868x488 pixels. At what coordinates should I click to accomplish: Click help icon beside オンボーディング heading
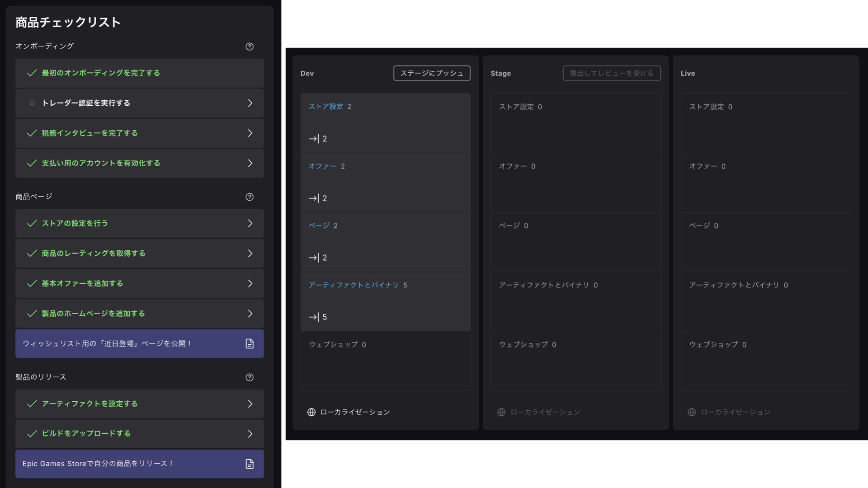point(250,47)
